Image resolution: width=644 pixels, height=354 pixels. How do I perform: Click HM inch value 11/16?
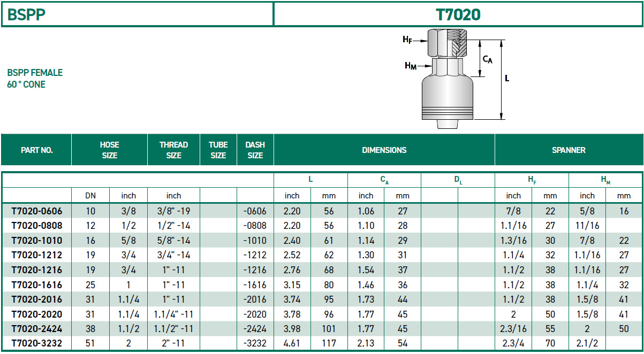pos(587,226)
